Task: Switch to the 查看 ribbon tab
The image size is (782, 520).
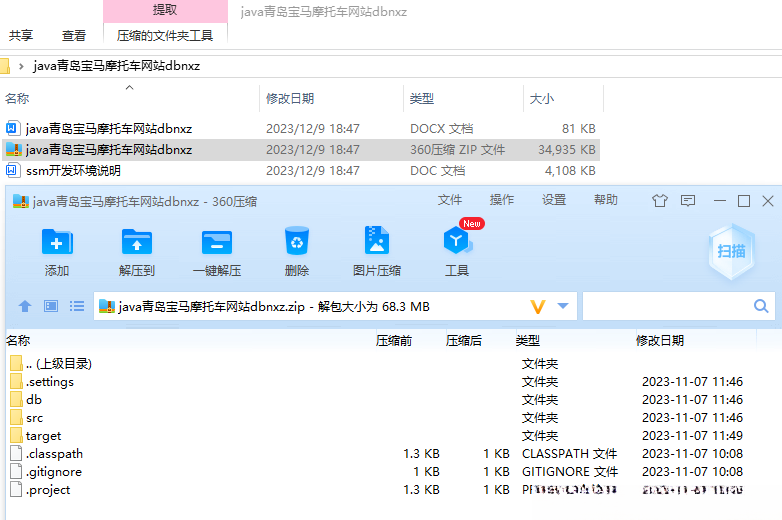Action: [74, 36]
